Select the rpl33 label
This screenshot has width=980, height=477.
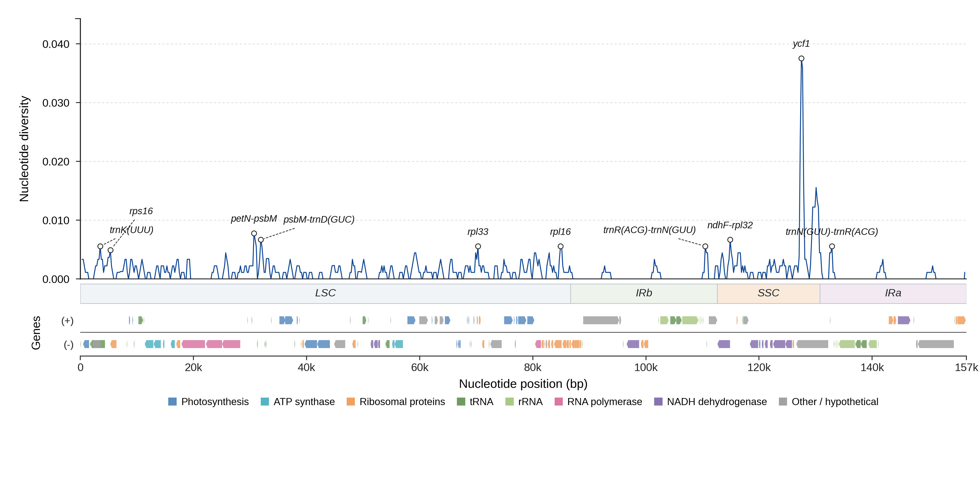(478, 231)
